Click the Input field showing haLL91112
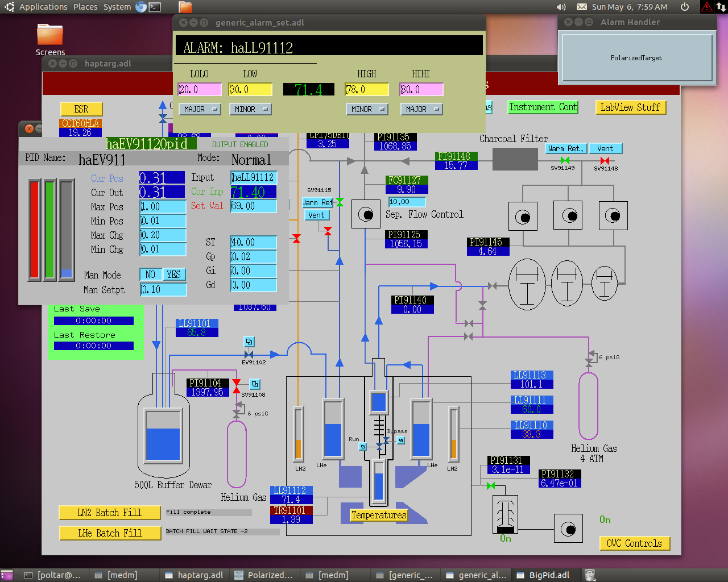This screenshot has height=582, width=728. (254, 177)
